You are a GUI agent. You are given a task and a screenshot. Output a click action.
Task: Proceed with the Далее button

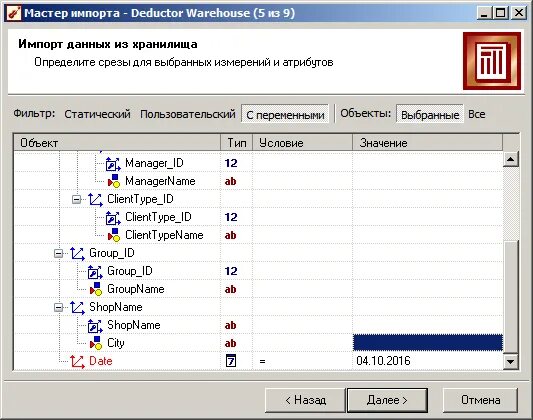(387, 400)
